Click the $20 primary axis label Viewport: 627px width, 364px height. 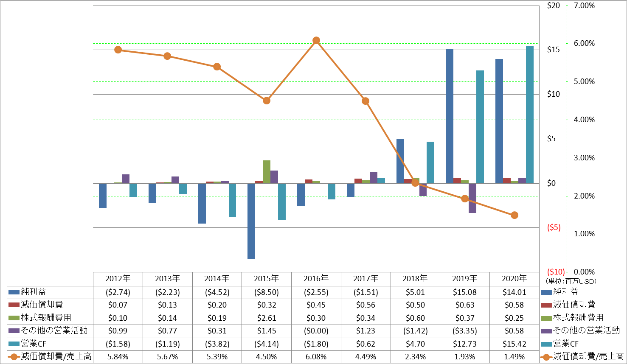tap(554, 6)
